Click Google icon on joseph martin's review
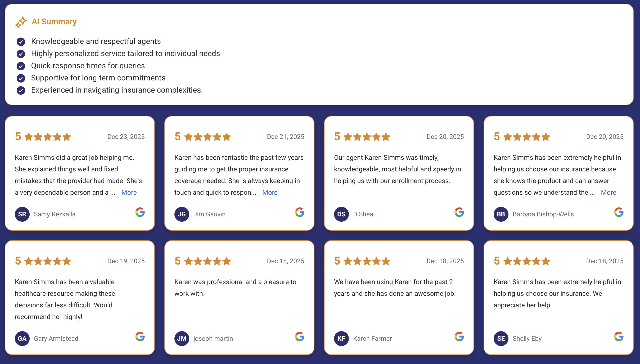The width and height of the screenshot is (640, 364). pos(299,336)
